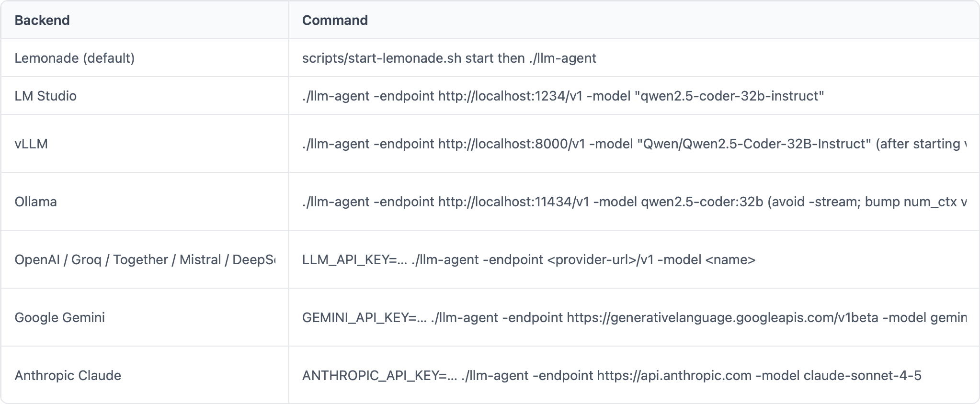Click the ANTHROPIC_API_KEY command text
Viewport: 980px width, 404px height.
[x=612, y=375]
